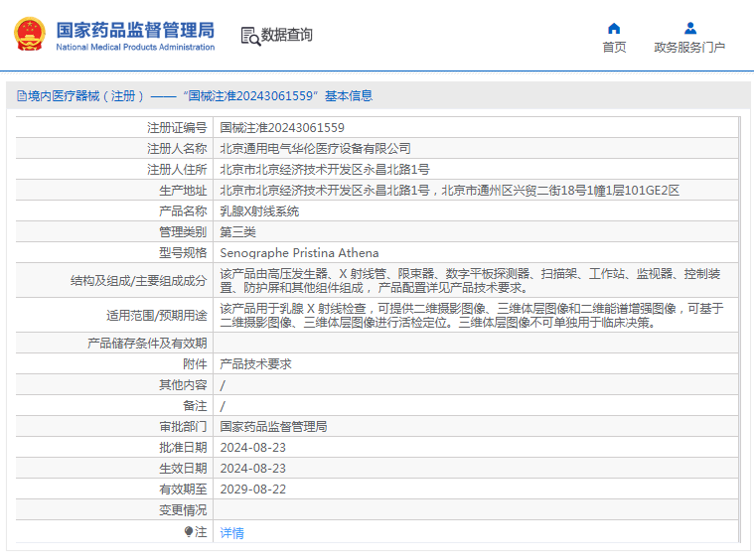Viewport: 754px width, 560px height.
Task: Select registration number 国械注准20243061559 in table
Action: click(282, 128)
